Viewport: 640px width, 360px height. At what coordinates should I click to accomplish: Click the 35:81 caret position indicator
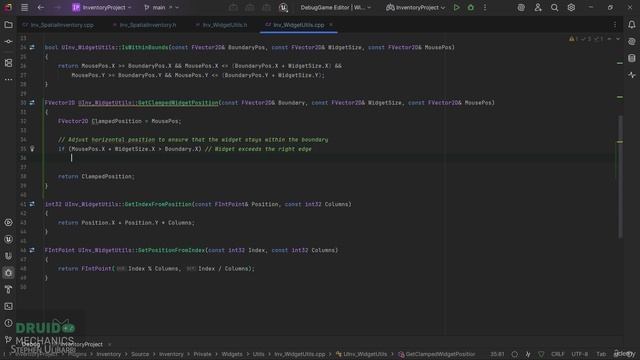(x=497, y=354)
